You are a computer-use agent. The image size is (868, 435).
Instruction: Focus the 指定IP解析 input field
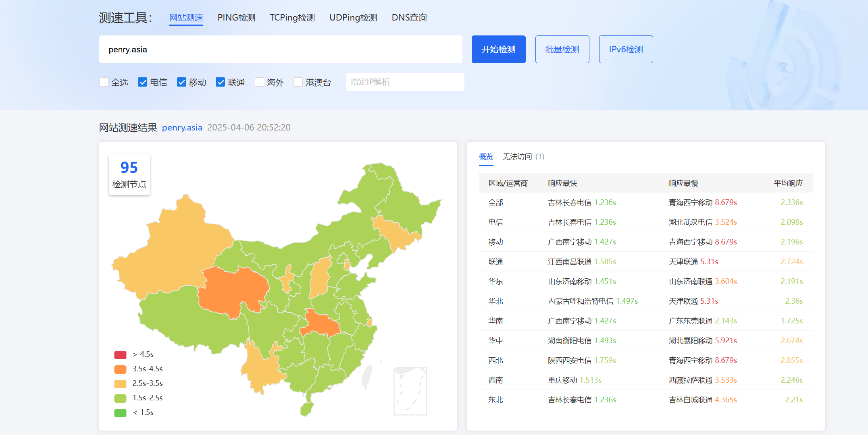pos(405,82)
